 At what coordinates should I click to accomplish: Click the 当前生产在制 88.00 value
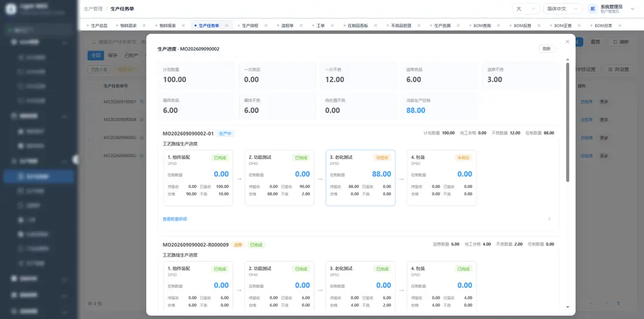click(x=416, y=110)
